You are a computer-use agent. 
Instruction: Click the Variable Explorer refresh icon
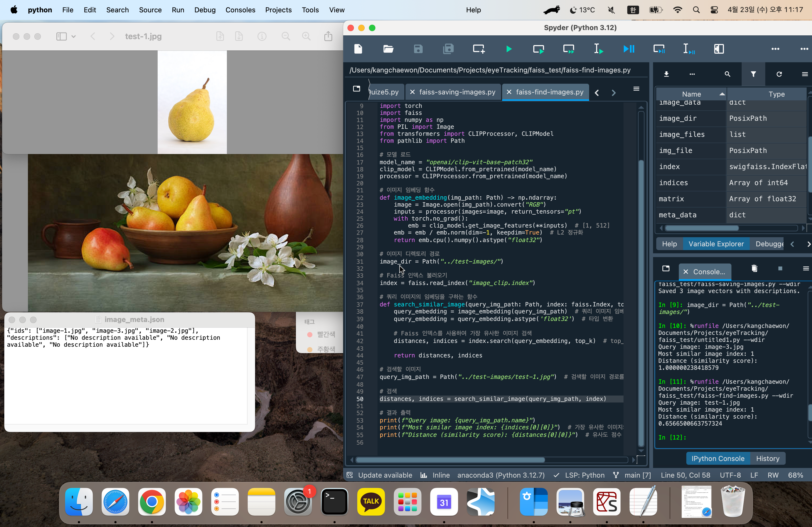pos(779,74)
